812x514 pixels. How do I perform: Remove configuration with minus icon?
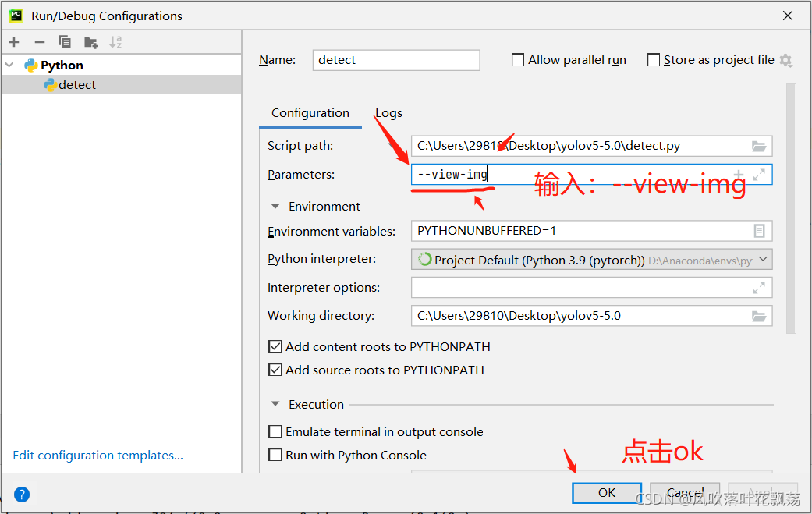[x=40, y=42]
